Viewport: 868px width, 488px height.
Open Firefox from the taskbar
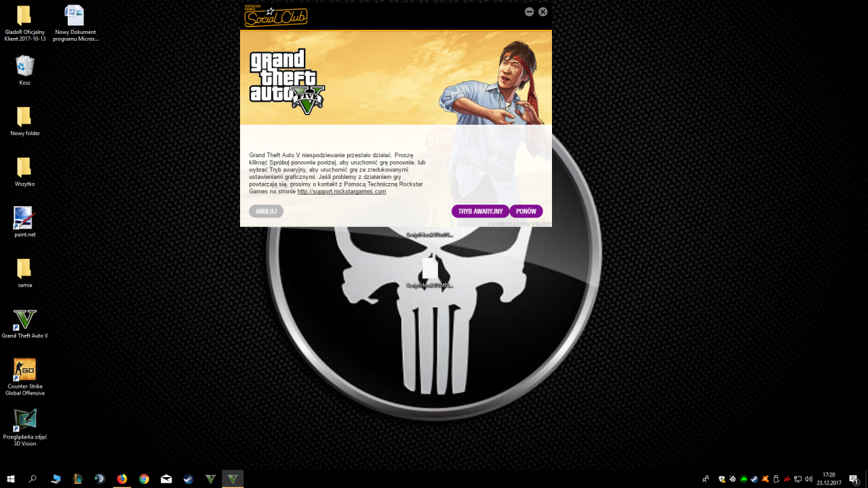122,479
